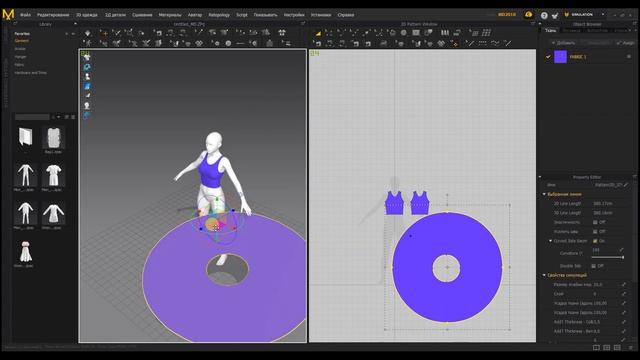Click the dashed line tool in 2D toolbar

(482, 43)
